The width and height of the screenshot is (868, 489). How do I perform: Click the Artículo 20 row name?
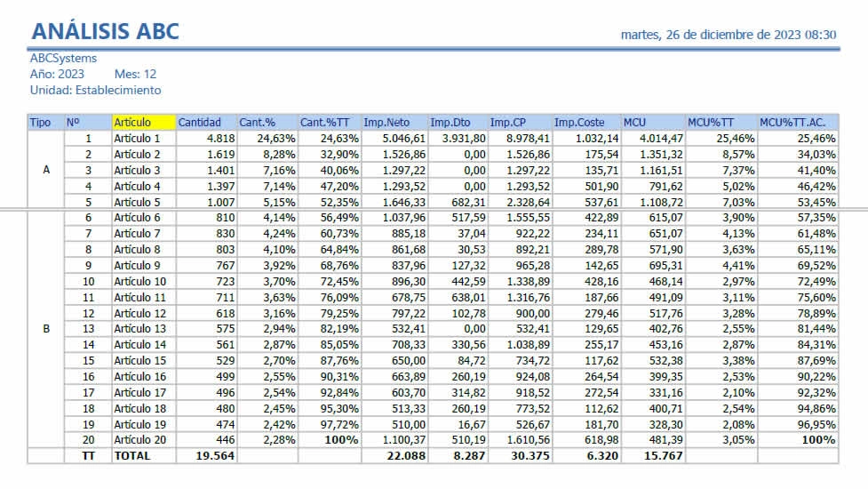[139, 439]
